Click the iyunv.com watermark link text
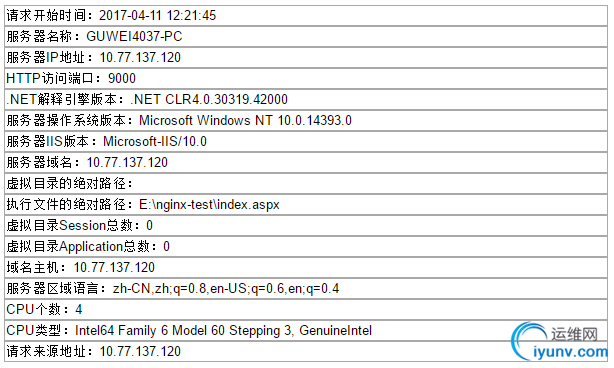The width and height of the screenshot is (614, 368). pyautogui.click(x=570, y=352)
